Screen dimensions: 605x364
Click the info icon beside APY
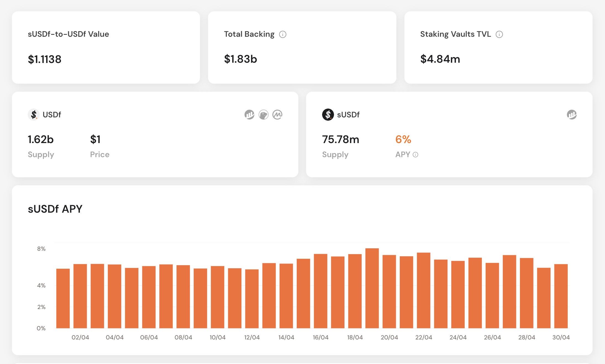(415, 155)
